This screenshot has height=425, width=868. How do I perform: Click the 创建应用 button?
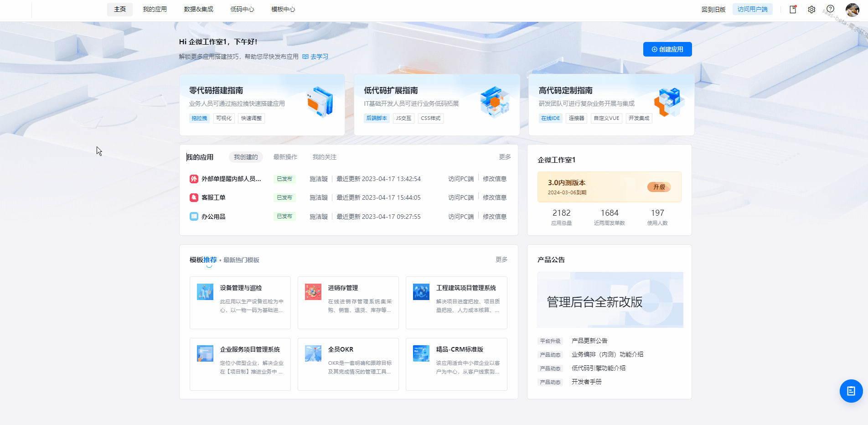pos(667,49)
